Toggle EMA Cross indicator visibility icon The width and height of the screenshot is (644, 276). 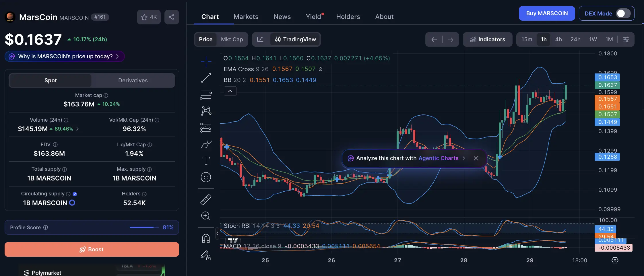pos(321,69)
